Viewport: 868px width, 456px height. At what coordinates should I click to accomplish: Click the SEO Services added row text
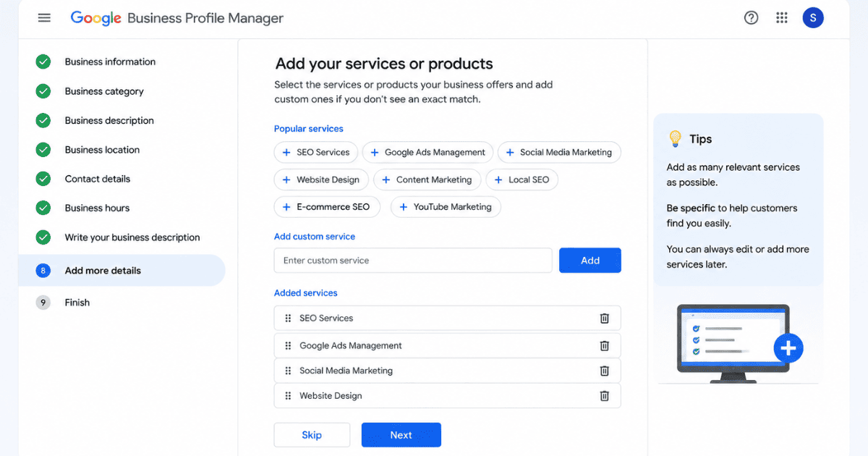[326, 318]
